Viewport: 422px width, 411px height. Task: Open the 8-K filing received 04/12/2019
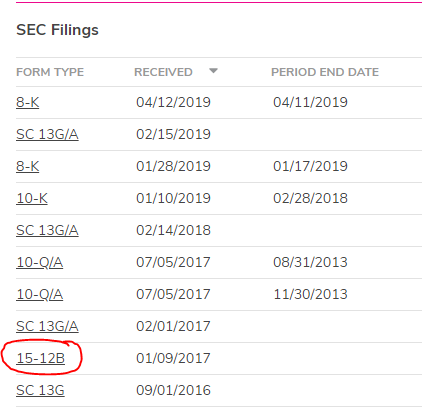coord(28,102)
